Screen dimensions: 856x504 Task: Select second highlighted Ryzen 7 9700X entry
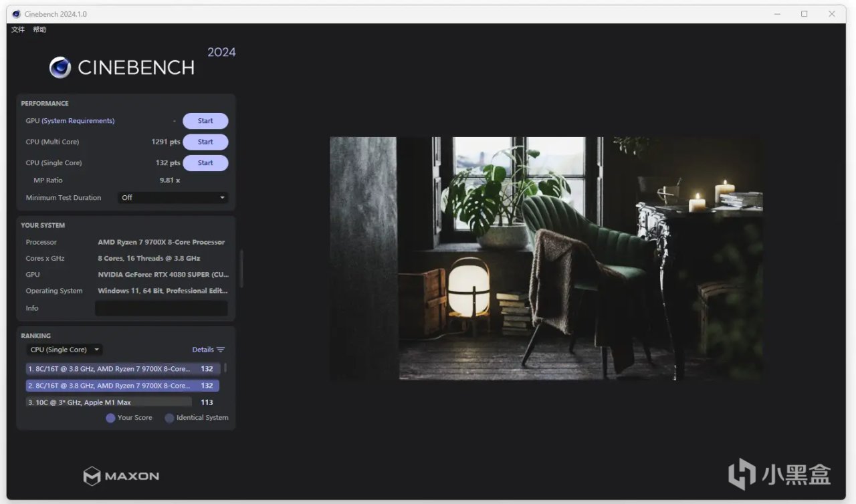[x=123, y=386]
